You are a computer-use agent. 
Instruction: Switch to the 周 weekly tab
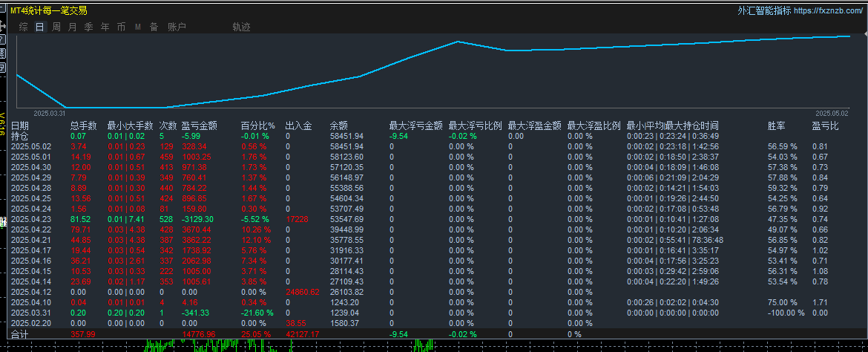point(56,27)
